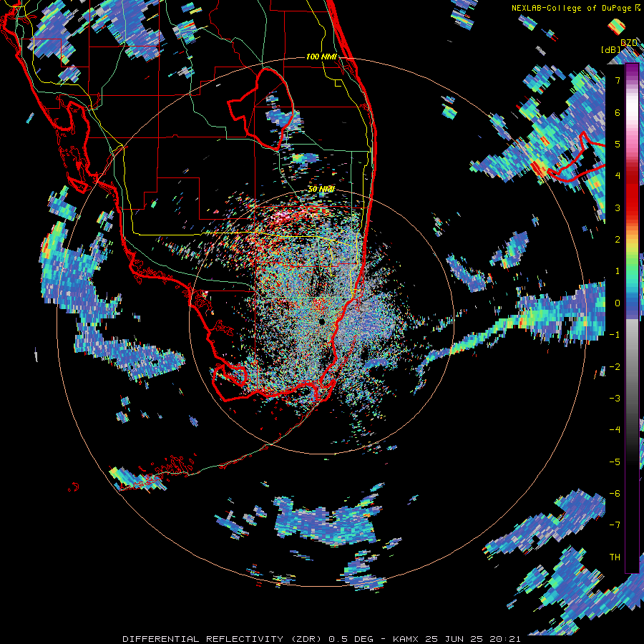Click the '1' value on the scale

(618, 271)
